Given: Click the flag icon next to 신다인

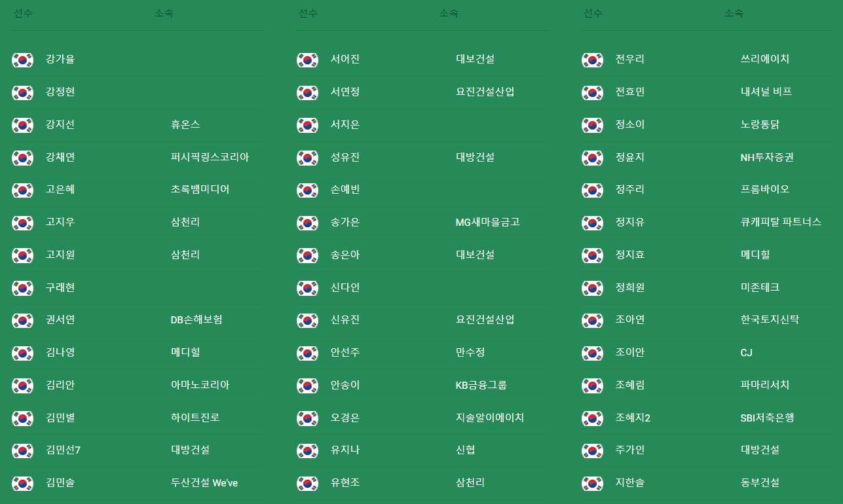Looking at the screenshot, I should 307,288.
